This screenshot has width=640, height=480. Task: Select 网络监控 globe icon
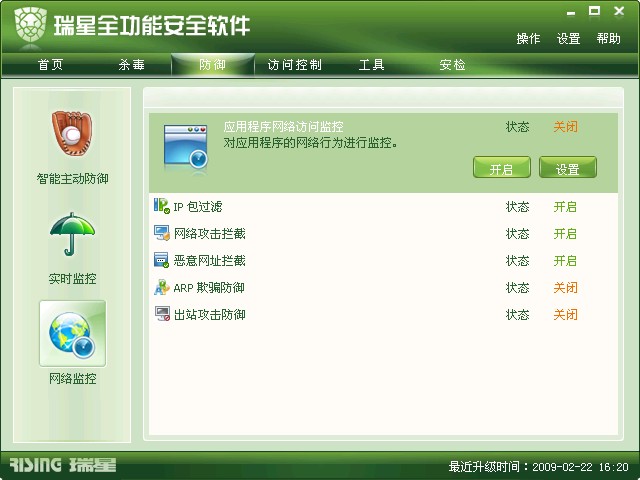(73, 333)
